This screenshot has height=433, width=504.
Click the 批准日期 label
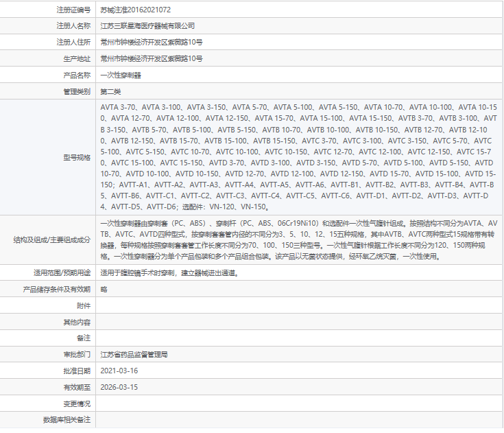click(x=77, y=371)
